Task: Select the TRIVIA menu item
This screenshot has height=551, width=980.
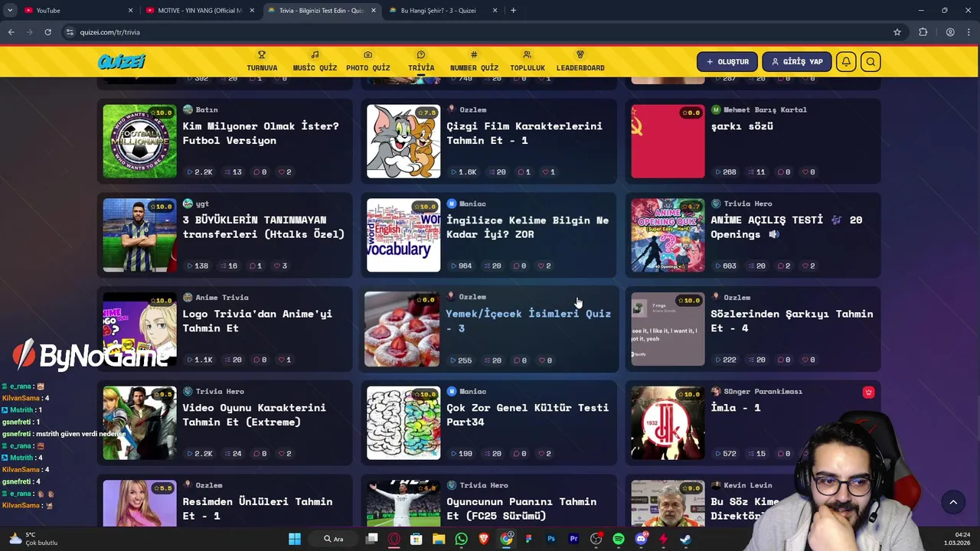Action: 421,62
